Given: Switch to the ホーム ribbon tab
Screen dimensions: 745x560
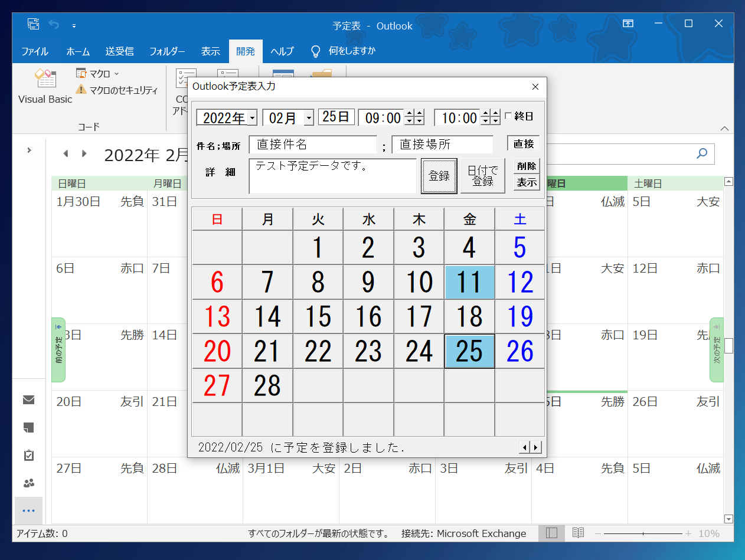Looking at the screenshot, I should click(78, 51).
